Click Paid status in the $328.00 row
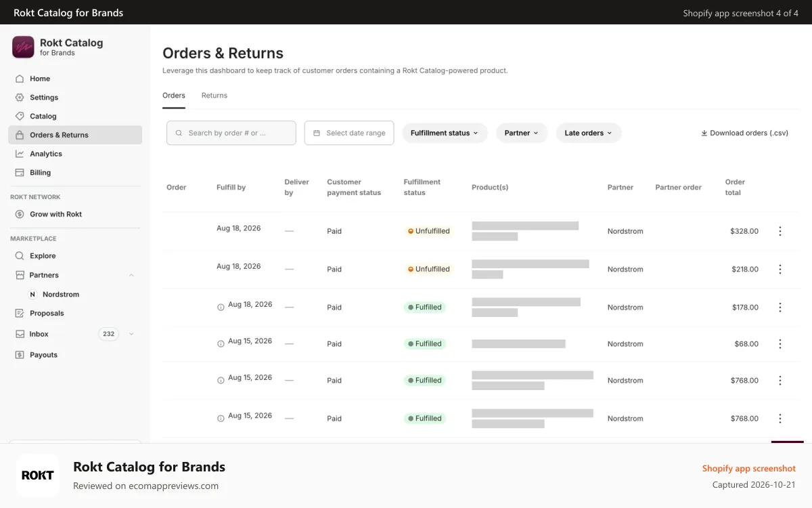The image size is (812, 508). click(x=334, y=231)
